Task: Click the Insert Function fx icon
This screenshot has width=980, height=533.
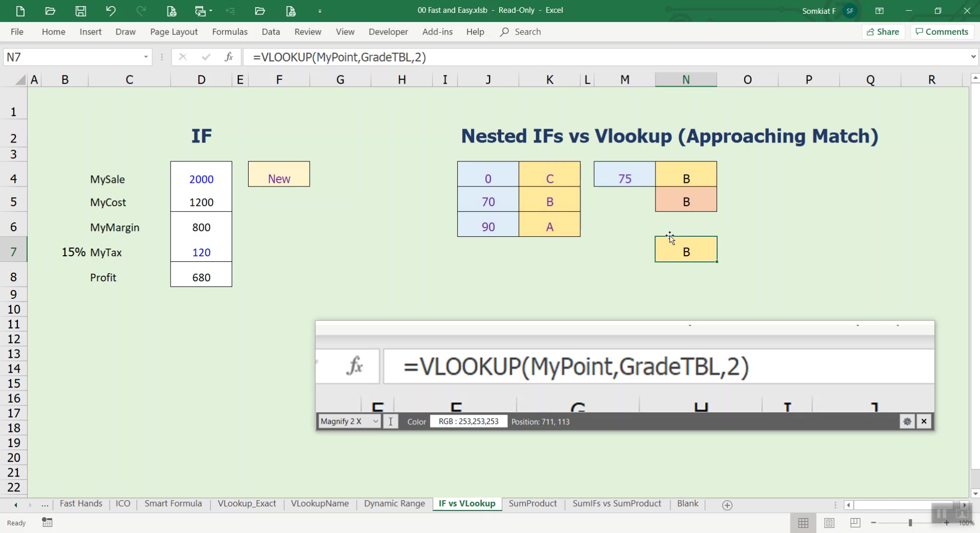Action: [229, 57]
